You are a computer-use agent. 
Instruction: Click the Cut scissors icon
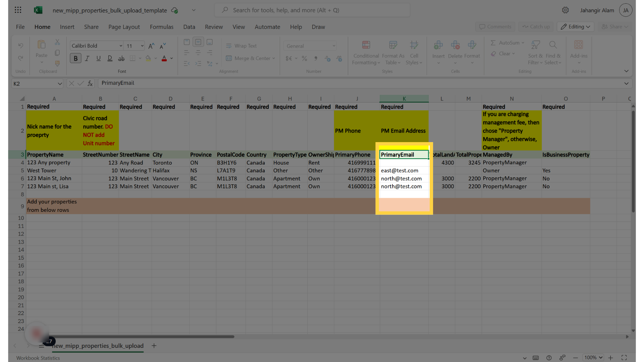[x=57, y=43]
